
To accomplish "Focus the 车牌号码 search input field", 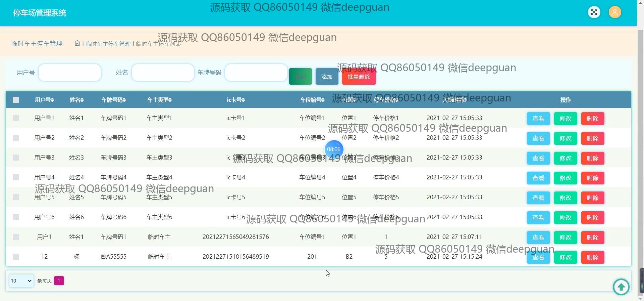I will tap(256, 73).
